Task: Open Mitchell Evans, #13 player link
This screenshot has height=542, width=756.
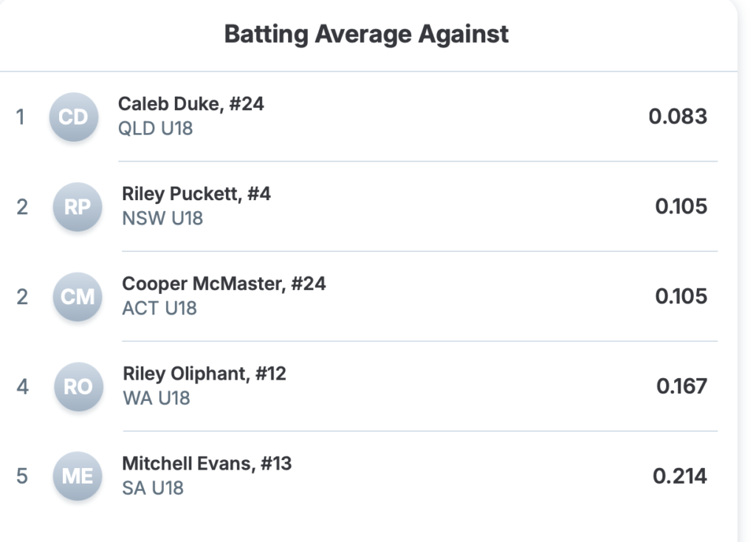Action: pyautogui.click(x=207, y=464)
